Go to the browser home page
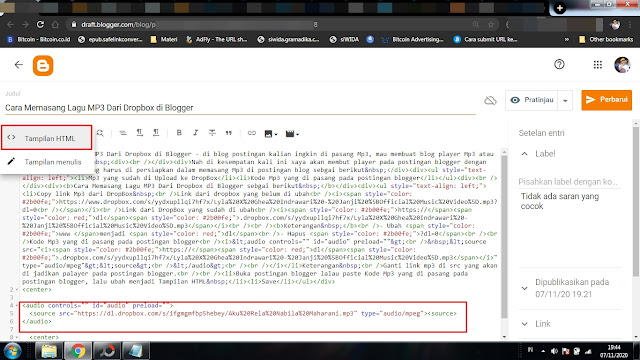 click(55, 24)
